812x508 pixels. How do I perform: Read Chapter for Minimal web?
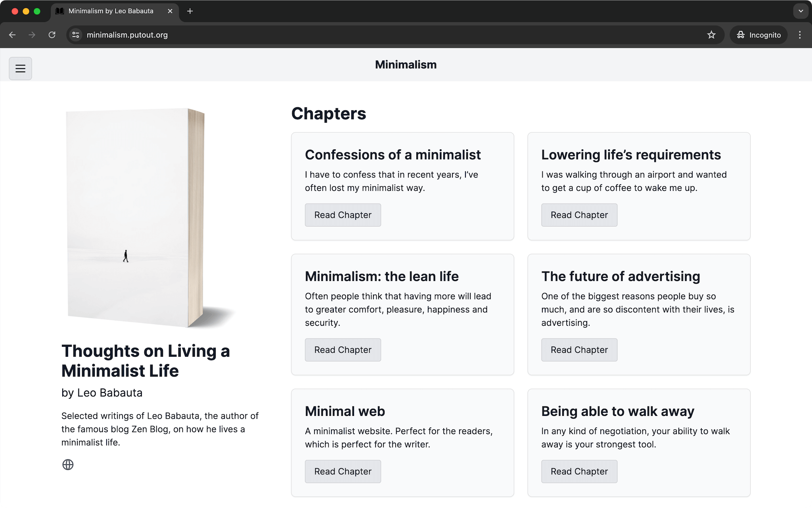click(343, 471)
